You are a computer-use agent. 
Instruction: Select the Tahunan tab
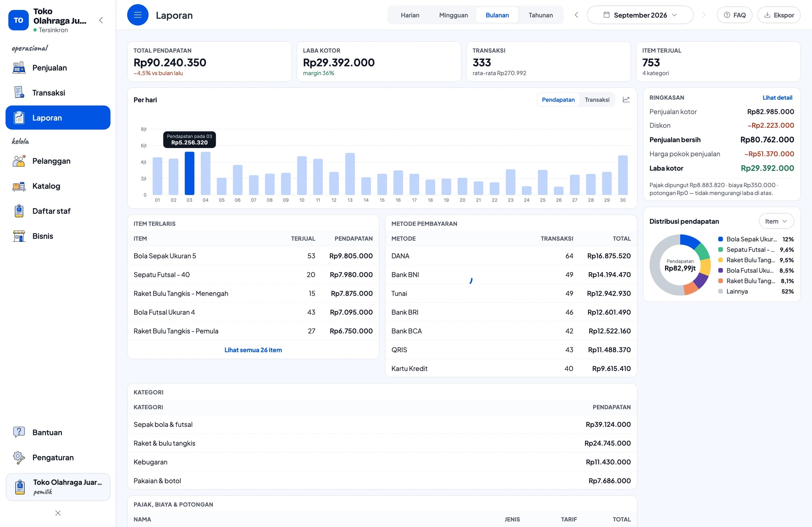click(x=540, y=15)
